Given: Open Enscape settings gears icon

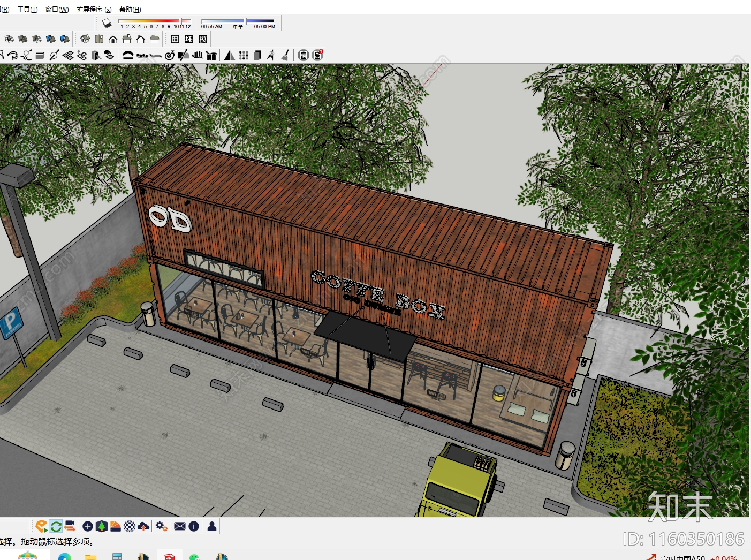Looking at the screenshot, I should coord(162,526).
